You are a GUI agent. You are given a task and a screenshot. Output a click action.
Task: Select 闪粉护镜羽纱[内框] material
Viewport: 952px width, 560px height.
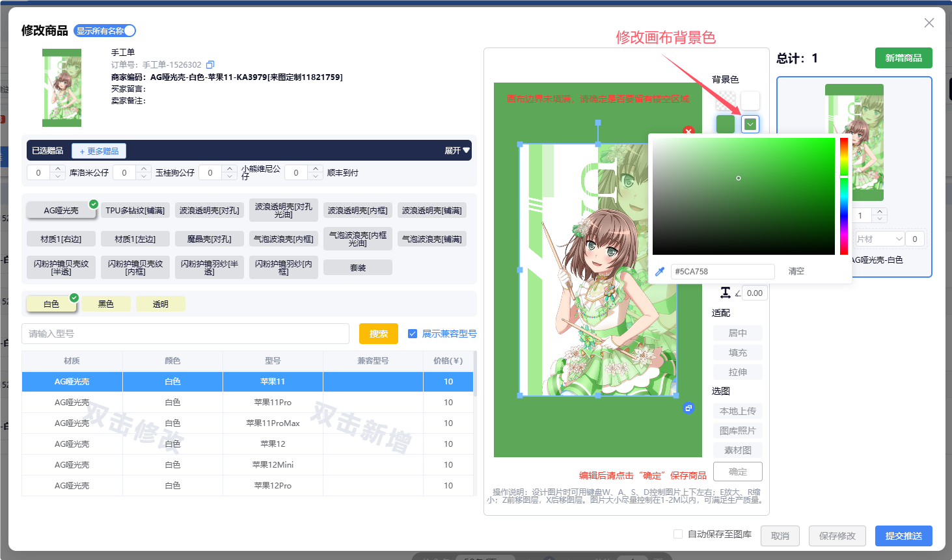tap(284, 268)
